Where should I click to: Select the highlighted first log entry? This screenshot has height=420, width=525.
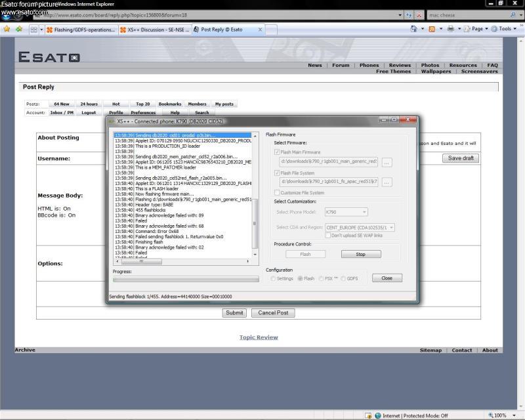[x=182, y=135]
